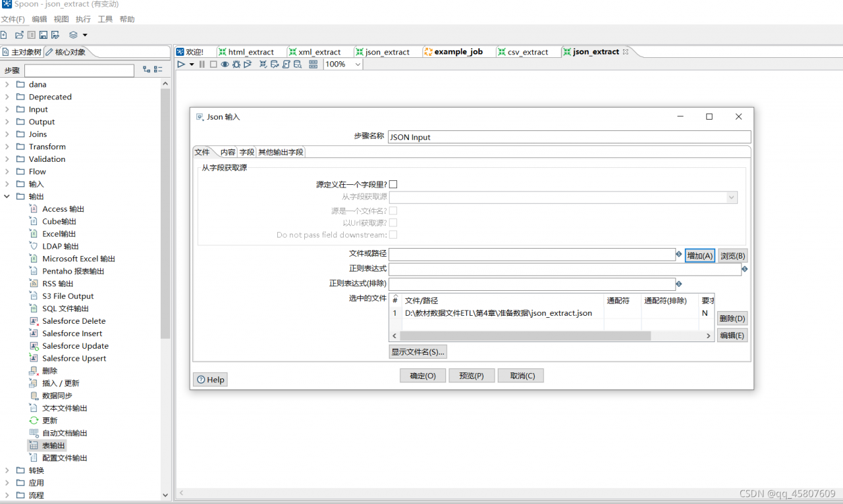Switch to the 内容 tab in Json 输入 dialog

(228, 152)
